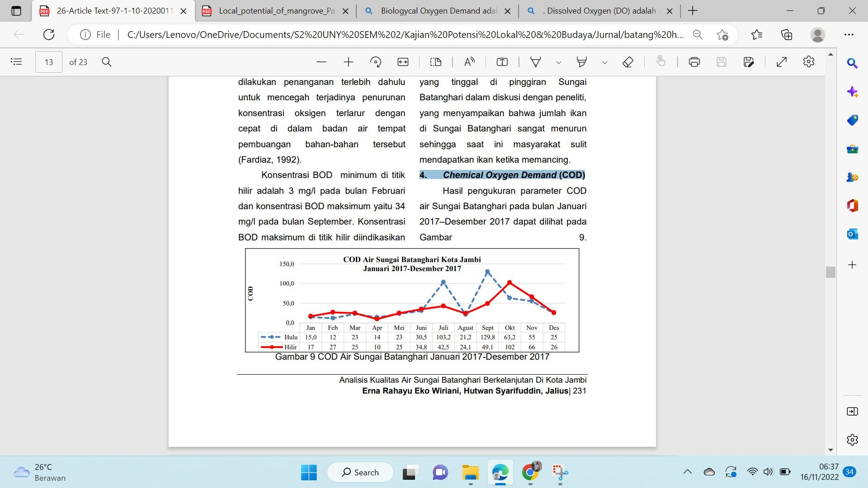Expand the Draw tool options arrow
Viewport: 868px width, 488px height.
559,62
